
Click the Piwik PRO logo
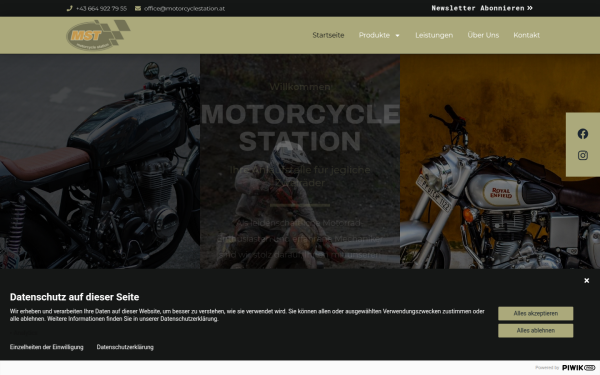click(578, 368)
